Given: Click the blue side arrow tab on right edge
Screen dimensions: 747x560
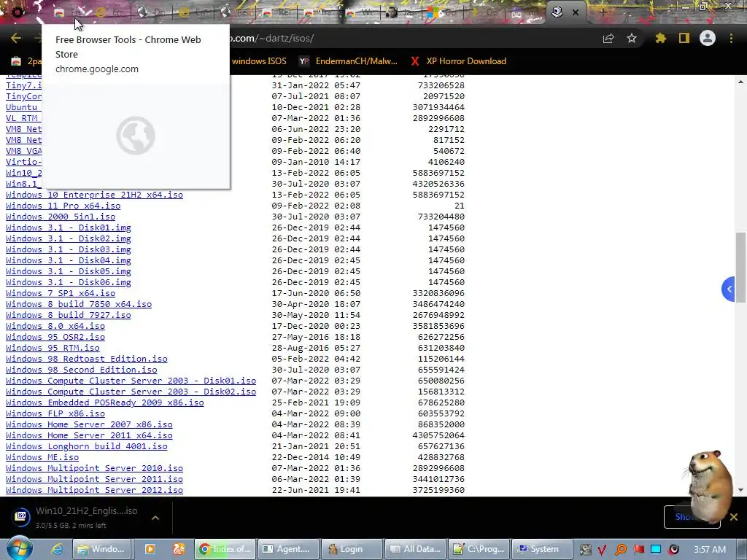Looking at the screenshot, I should pyautogui.click(x=728, y=289).
